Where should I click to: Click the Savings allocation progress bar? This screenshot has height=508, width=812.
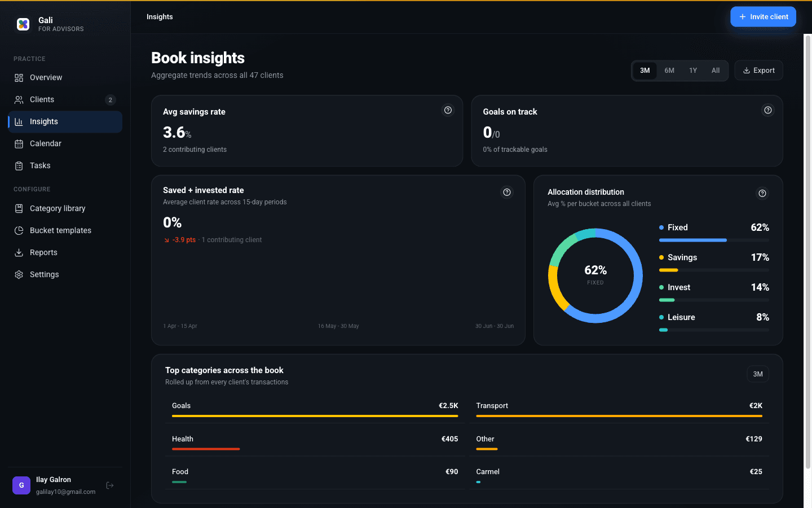[714, 270]
